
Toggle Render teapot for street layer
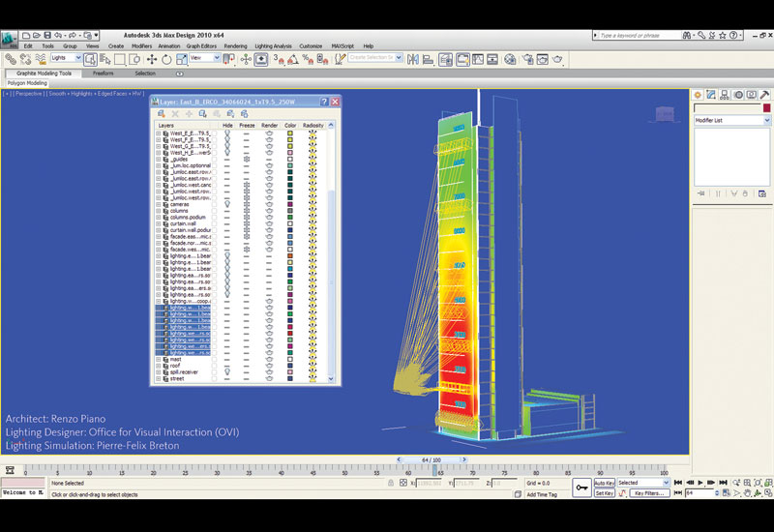click(269, 378)
